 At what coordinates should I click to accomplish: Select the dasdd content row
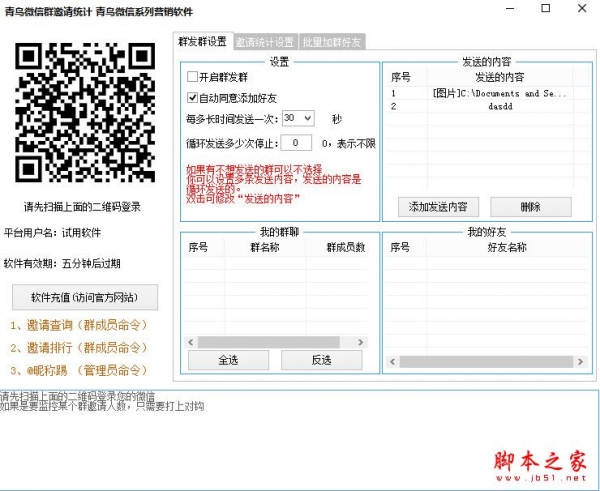[479, 106]
